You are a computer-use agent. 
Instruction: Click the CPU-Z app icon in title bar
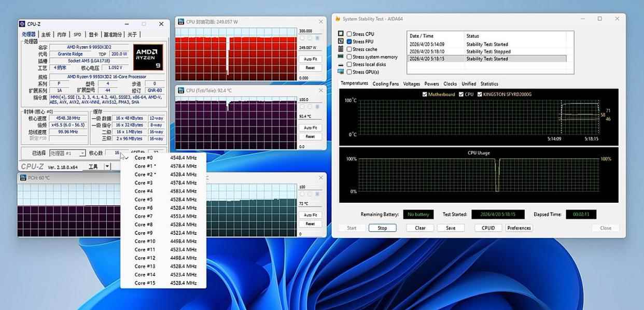pyautogui.click(x=22, y=24)
